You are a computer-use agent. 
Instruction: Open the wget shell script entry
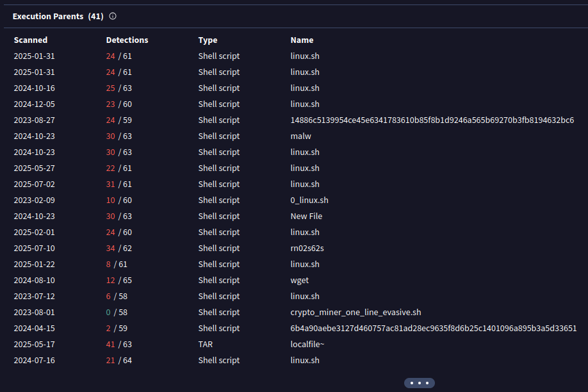pyautogui.click(x=299, y=280)
